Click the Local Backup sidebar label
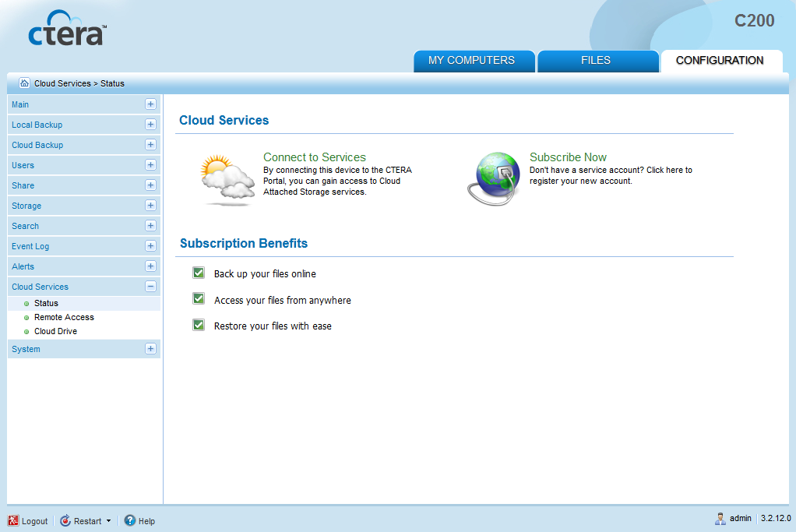 37,125
